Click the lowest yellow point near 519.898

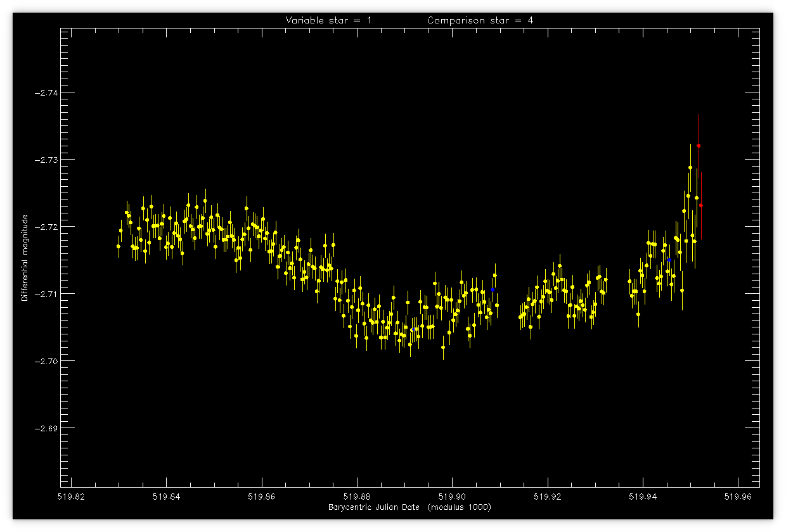(443, 347)
